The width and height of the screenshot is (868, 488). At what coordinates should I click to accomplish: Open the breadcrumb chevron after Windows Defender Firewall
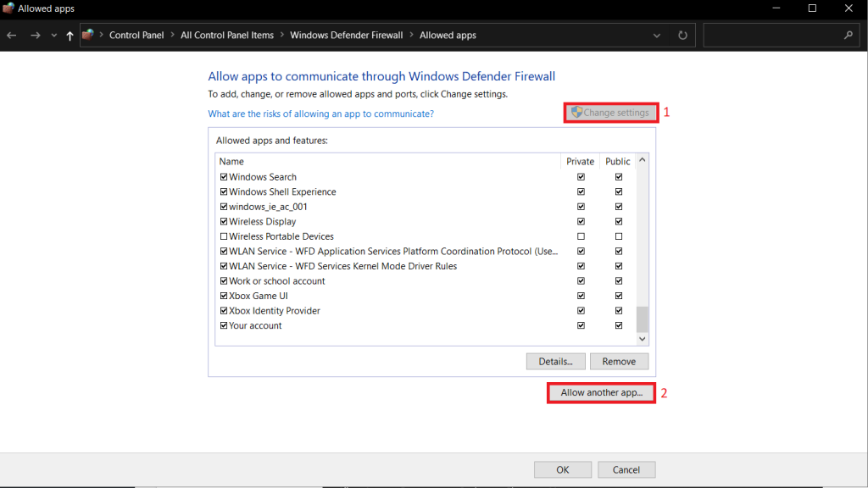[x=414, y=35]
